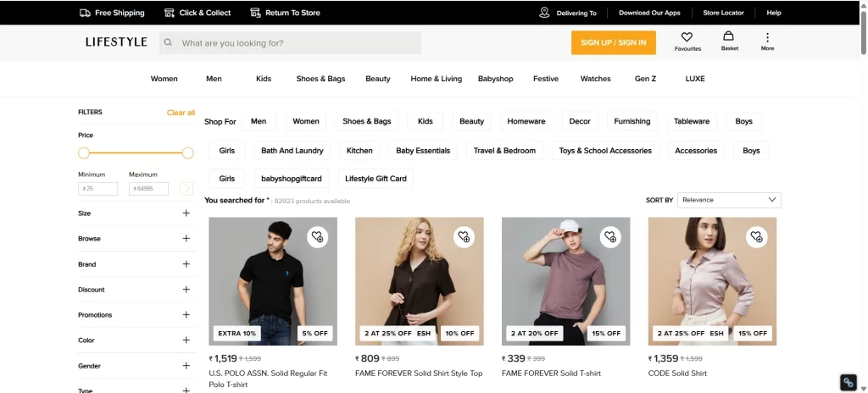This screenshot has width=868, height=393.
Task: Open the Store Locator link
Action: click(x=723, y=13)
